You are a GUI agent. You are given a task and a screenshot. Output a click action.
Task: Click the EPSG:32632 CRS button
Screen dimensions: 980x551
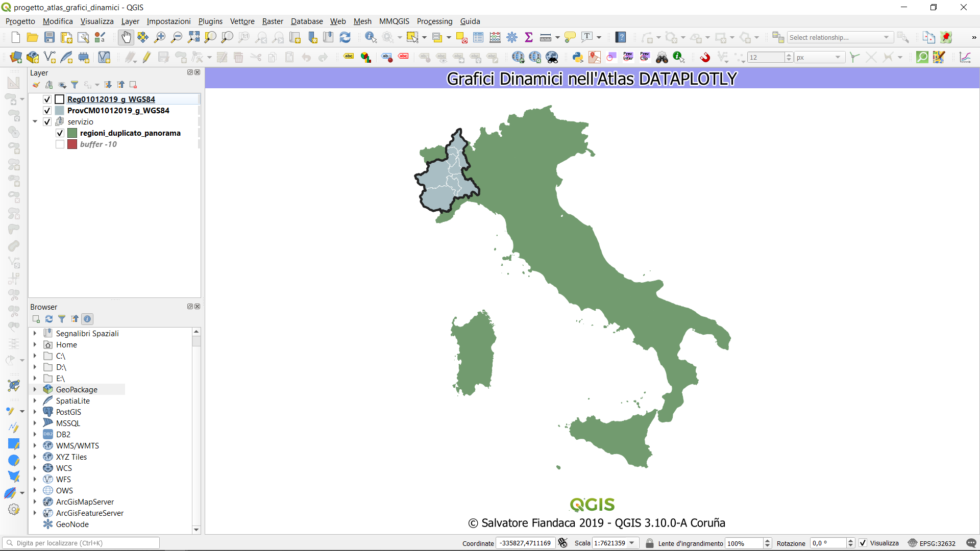pyautogui.click(x=932, y=543)
